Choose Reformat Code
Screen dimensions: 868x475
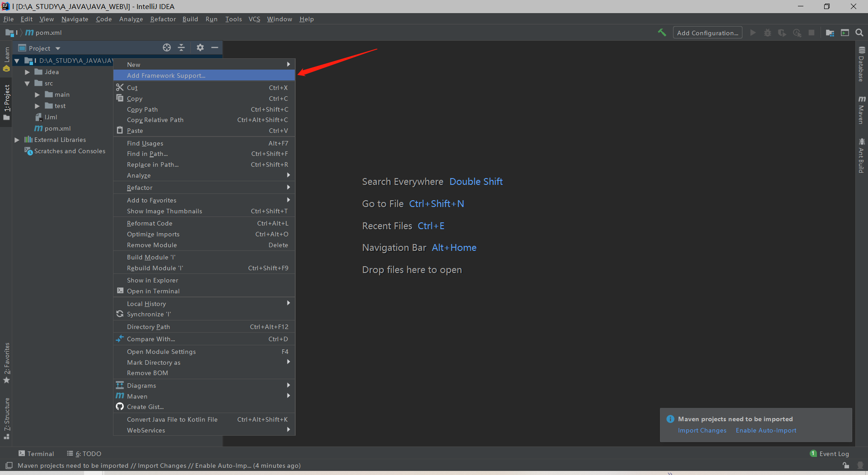pyautogui.click(x=204, y=223)
